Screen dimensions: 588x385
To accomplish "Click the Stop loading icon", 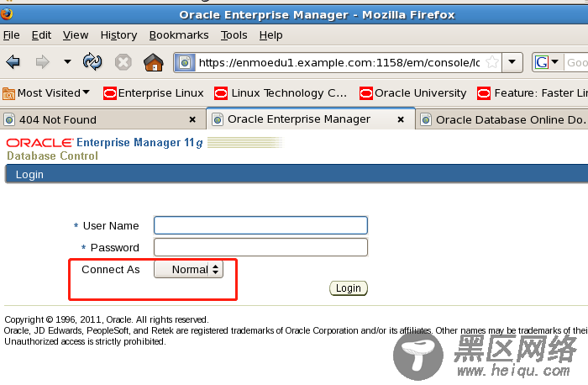I will coord(123,62).
